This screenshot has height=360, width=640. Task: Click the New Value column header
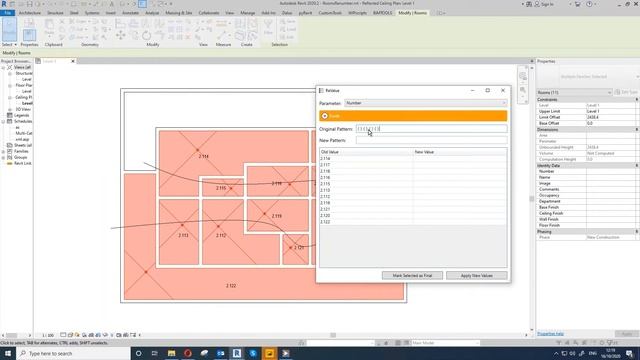460,152
